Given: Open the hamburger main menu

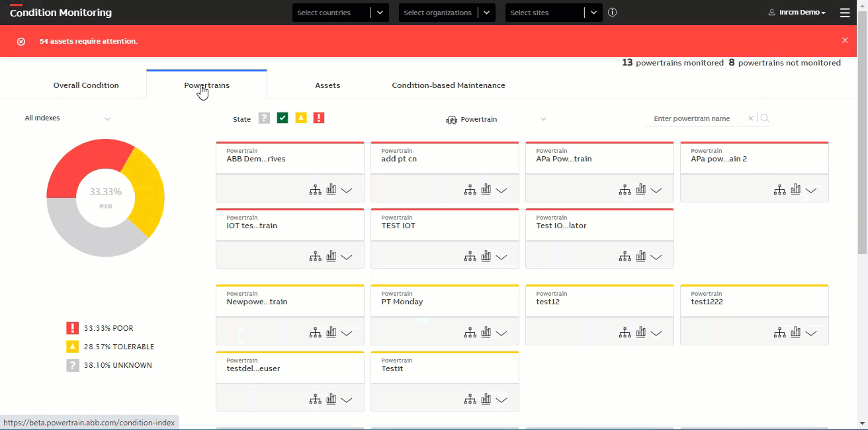Looking at the screenshot, I should (845, 13).
